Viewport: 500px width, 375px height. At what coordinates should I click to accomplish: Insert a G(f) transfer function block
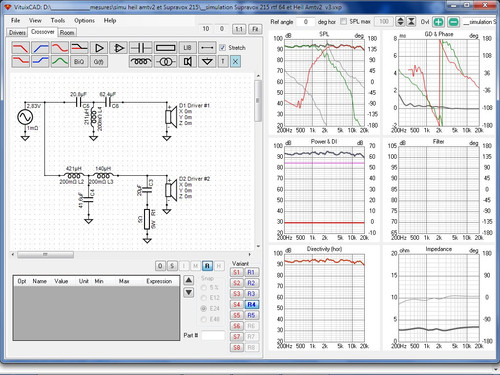coord(99,61)
